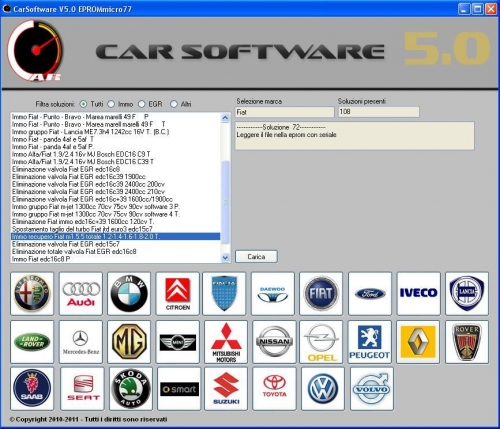Select the Smart brand logo
The image size is (500, 429).
[179, 389]
